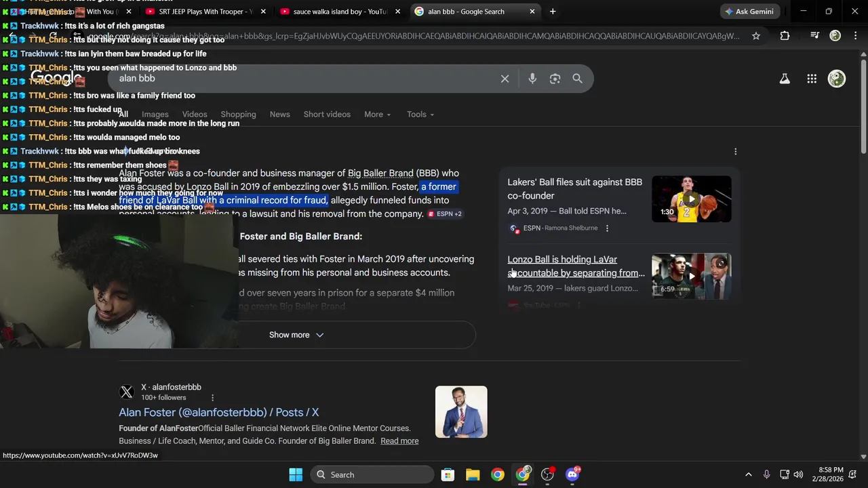Open Chrome media controls icon
Screen dimensions: 868x488
[x=815, y=36]
